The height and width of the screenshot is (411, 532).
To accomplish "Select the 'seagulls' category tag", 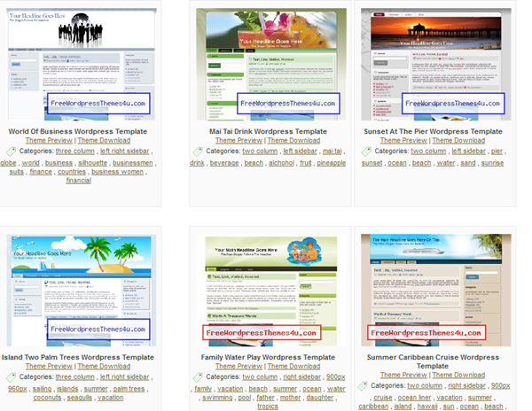I will tap(80, 398).
